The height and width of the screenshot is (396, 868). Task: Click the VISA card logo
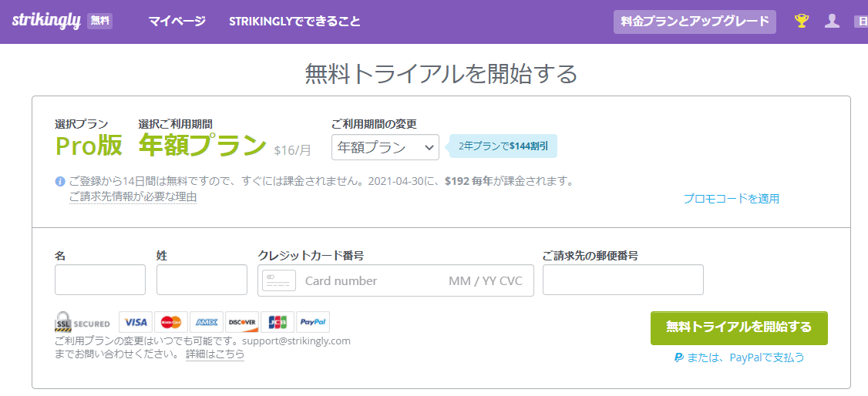(136, 322)
